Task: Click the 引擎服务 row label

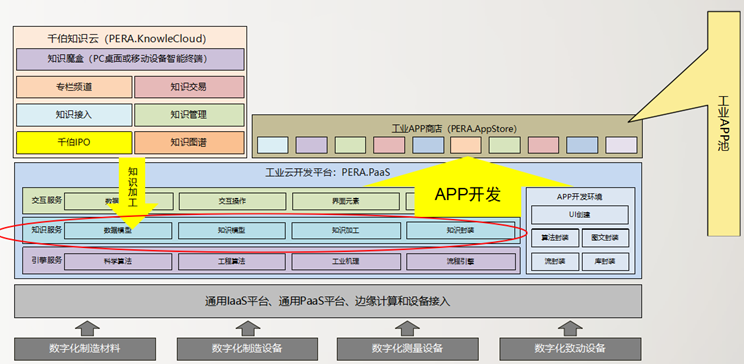Action: (x=46, y=260)
